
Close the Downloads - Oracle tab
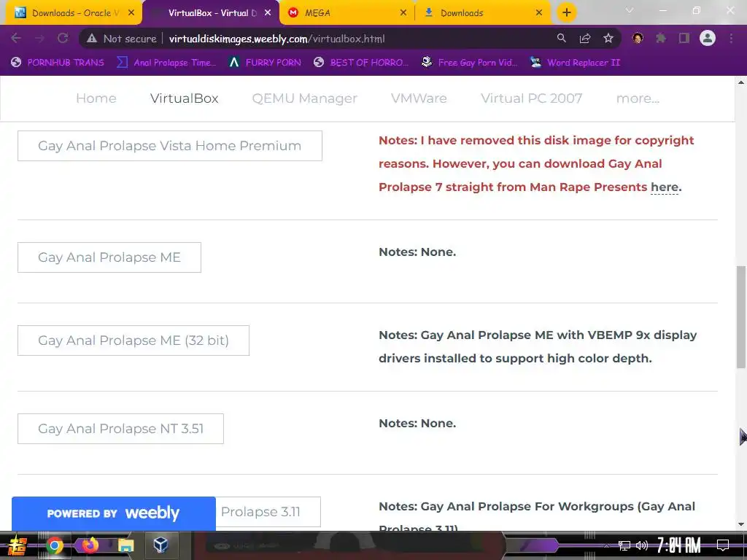coord(131,13)
